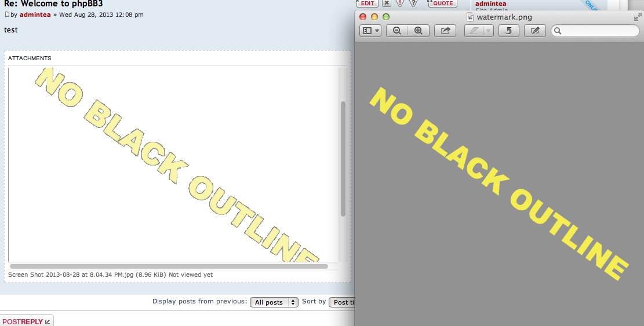Show the Preview edit toolbar

pos(534,31)
